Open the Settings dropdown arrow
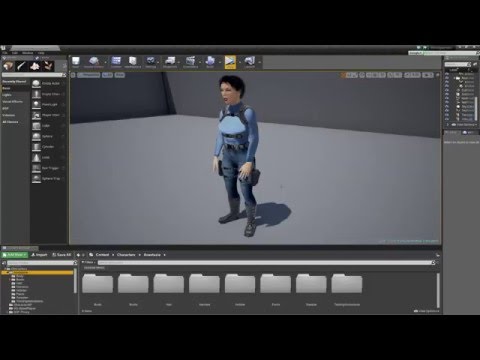Image resolution: width=480 pixels, height=360 pixels. click(x=158, y=62)
